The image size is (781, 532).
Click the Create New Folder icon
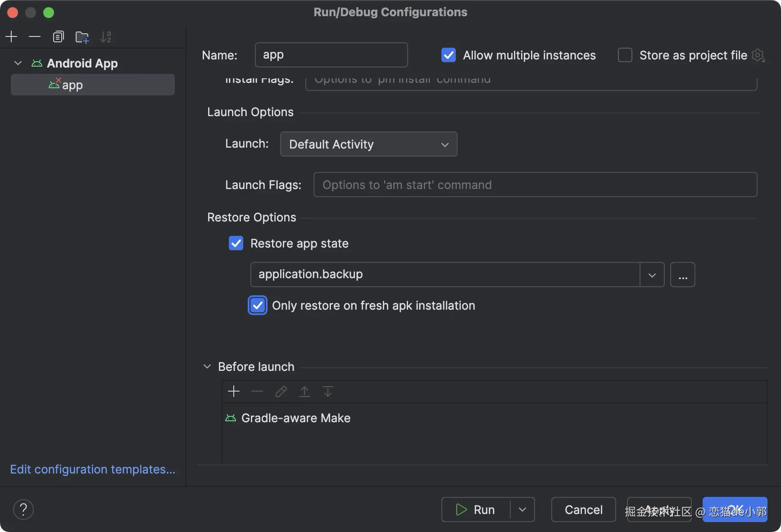click(x=82, y=37)
